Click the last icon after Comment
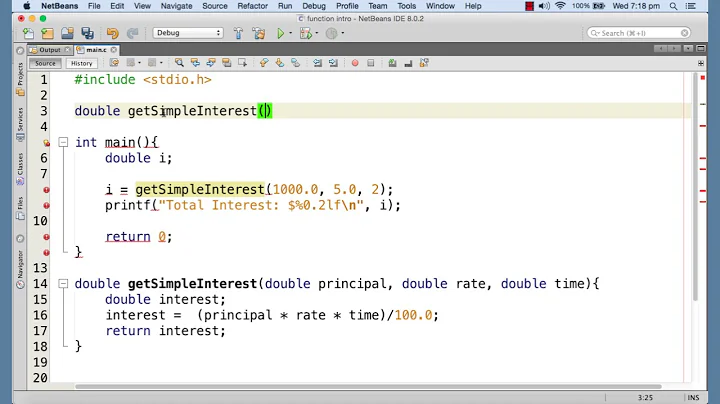 point(424,63)
